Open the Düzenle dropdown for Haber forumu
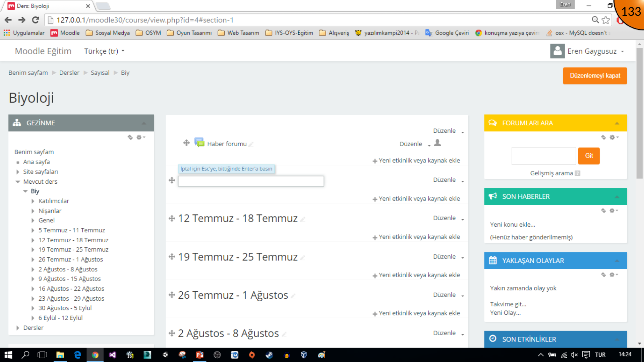The image size is (644, 362). (415, 144)
